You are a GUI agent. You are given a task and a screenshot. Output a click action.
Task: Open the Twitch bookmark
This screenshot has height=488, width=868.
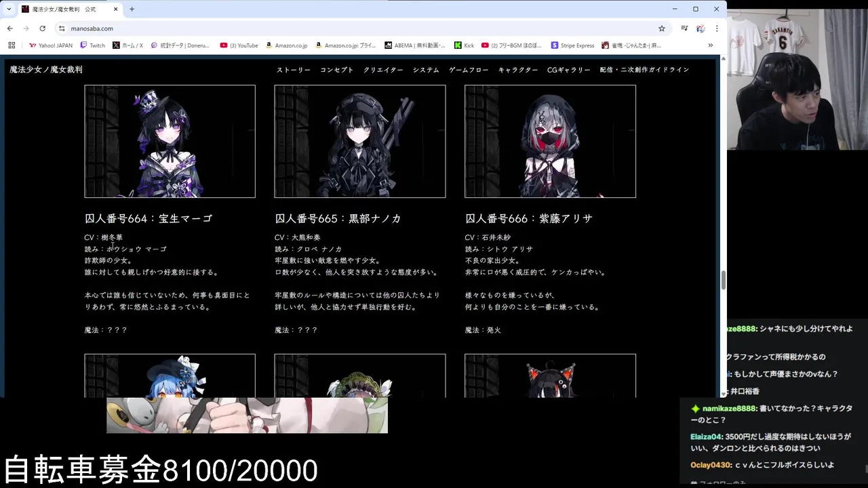click(x=93, y=45)
